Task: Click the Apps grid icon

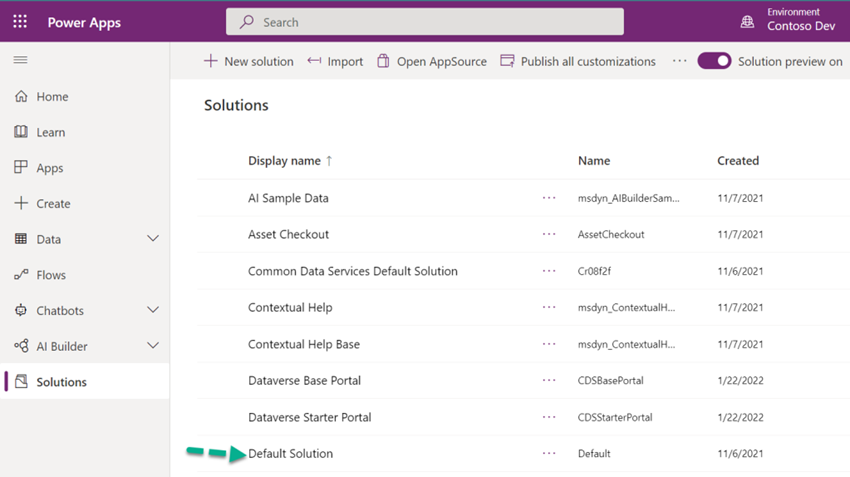Action: 21,167
